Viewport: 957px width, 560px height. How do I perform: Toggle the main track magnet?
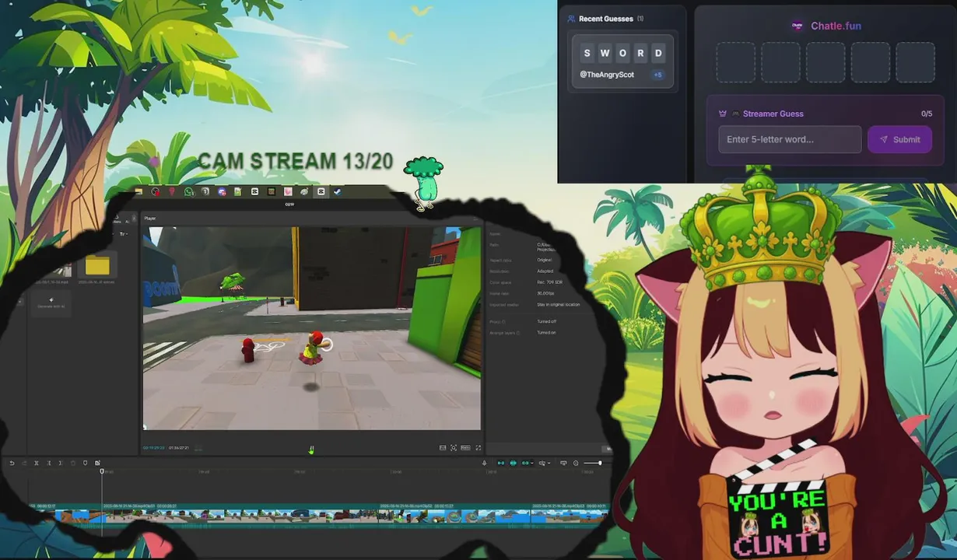tap(501, 463)
